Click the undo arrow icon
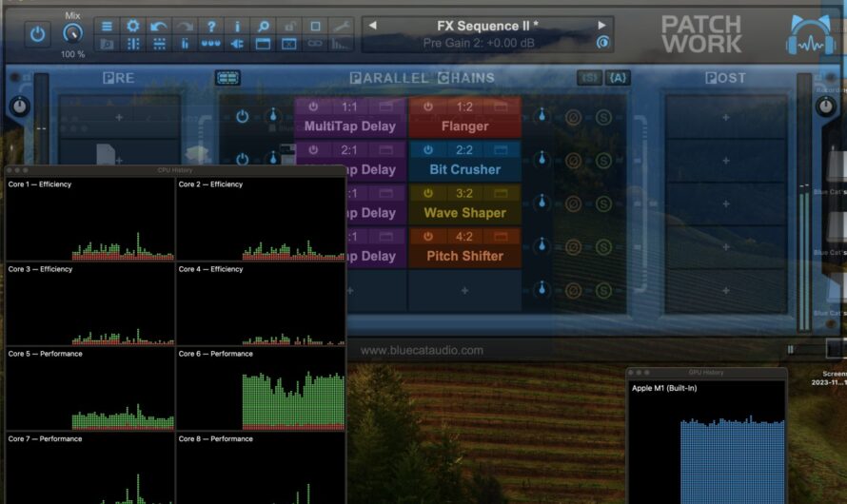 pyautogui.click(x=158, y=26)
